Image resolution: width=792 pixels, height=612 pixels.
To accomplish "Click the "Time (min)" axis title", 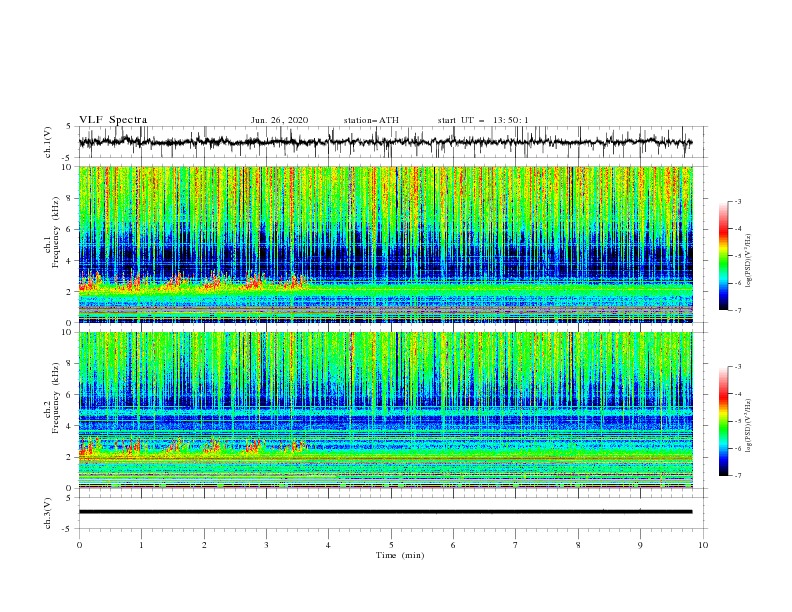I will pos(400,555).
